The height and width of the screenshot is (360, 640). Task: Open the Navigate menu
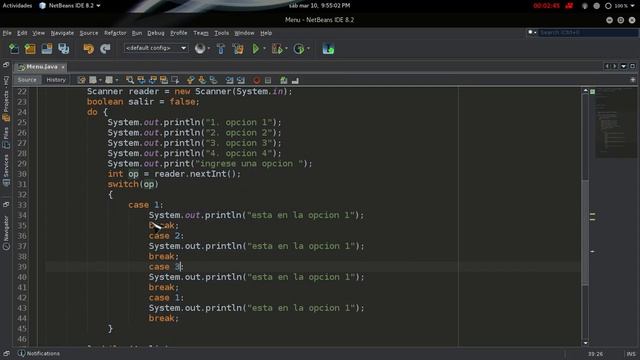[62, 33]
